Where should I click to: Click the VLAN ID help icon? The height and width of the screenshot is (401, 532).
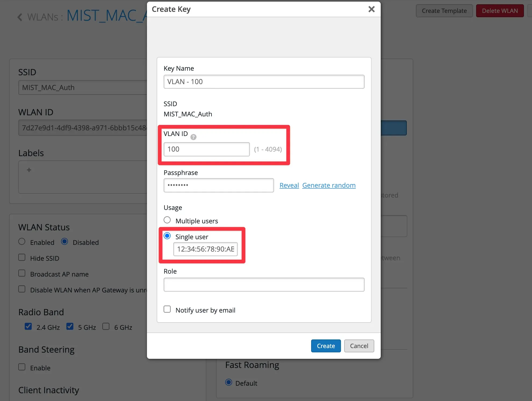pos(193,137)
